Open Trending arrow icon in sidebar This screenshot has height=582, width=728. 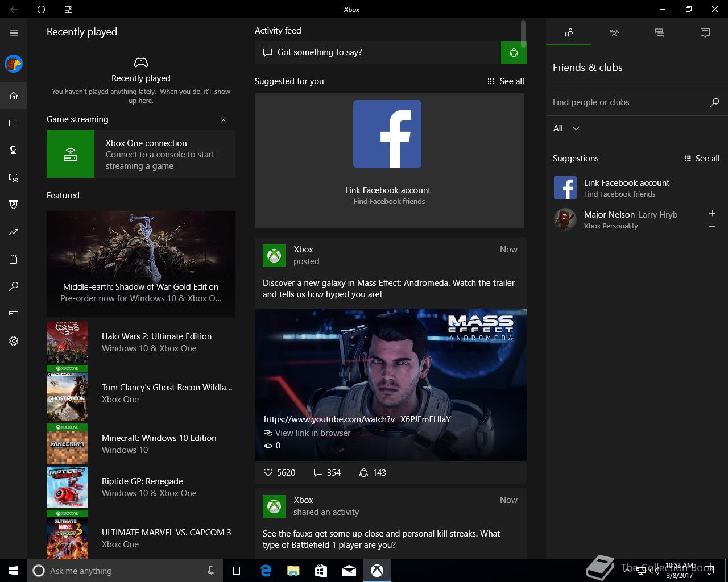click(14, 232)
